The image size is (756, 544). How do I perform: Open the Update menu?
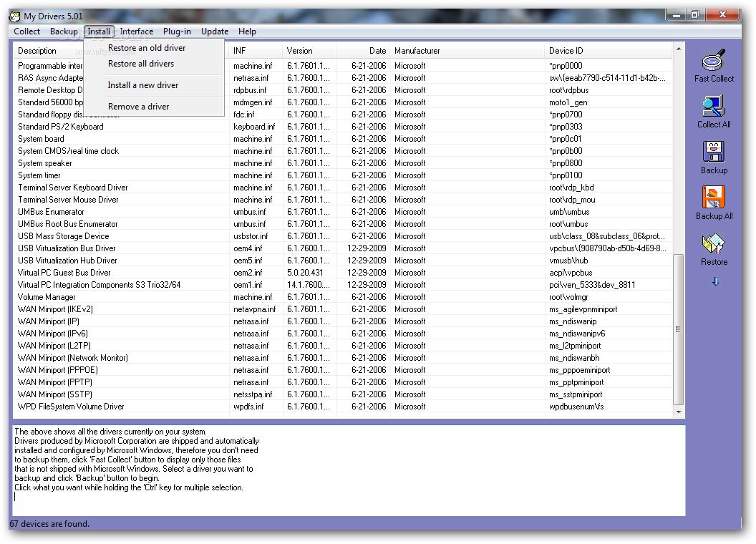point(215,31)
